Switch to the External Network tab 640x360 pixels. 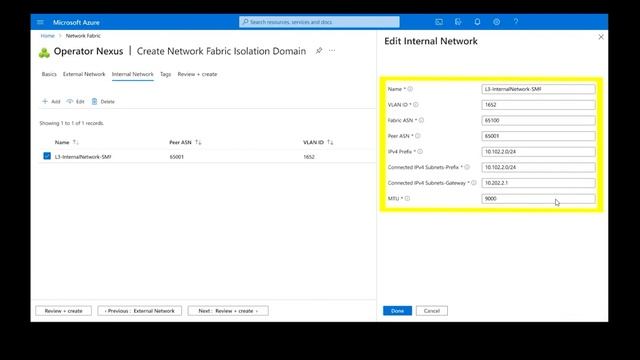(84, 74)
